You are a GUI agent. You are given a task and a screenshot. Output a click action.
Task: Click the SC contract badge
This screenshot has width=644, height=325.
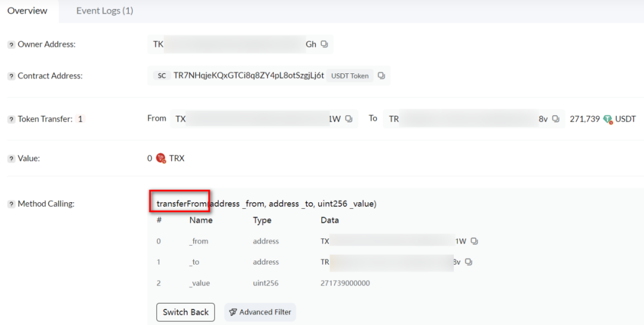[162, 76]
